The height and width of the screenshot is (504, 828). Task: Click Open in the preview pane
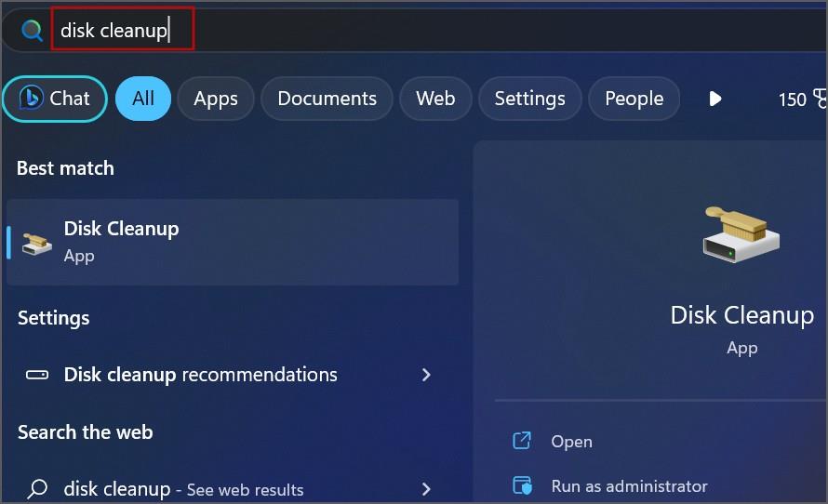click(x=571, y=442)
